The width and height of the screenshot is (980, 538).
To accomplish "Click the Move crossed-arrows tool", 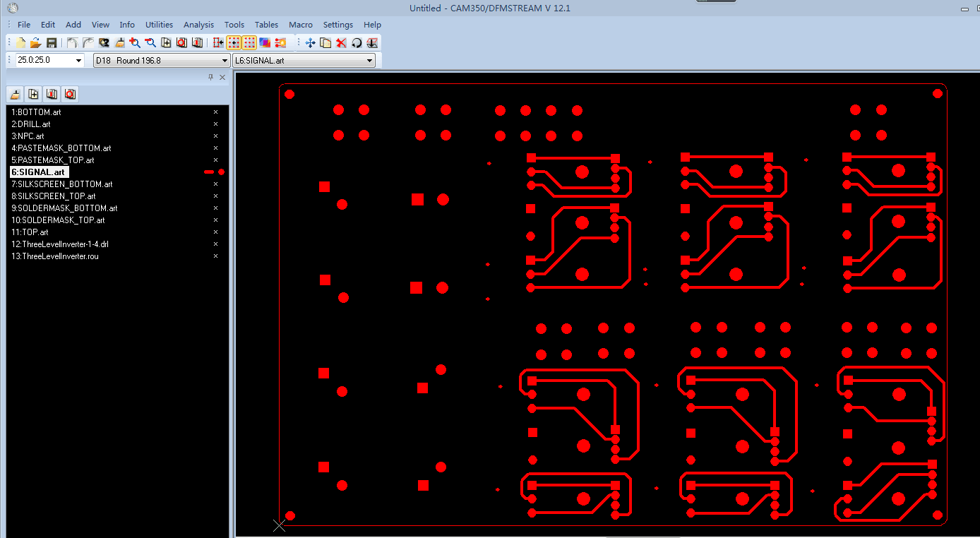I will pos(310,43).
